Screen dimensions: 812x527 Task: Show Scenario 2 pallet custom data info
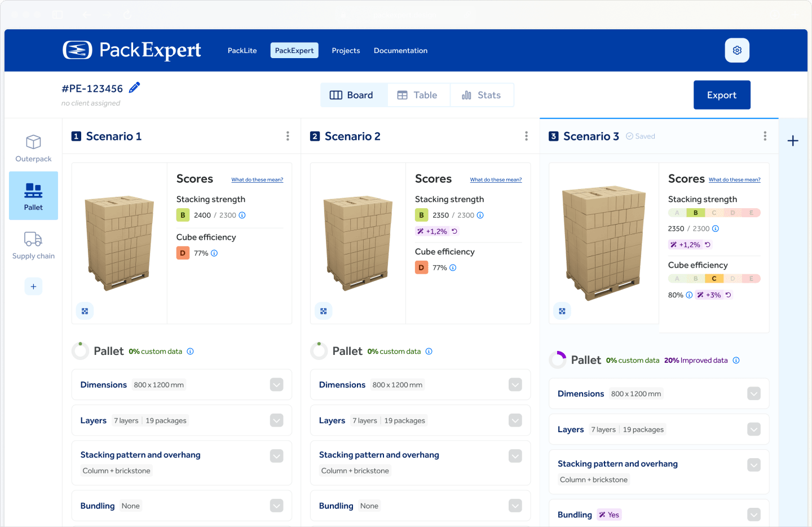pos(429,352)
